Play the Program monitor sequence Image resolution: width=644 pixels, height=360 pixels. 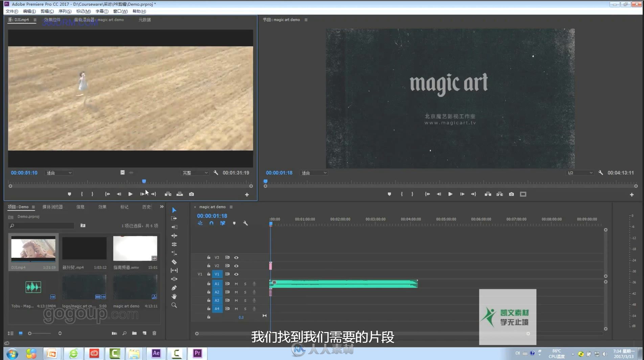click(x=450, y=194)
